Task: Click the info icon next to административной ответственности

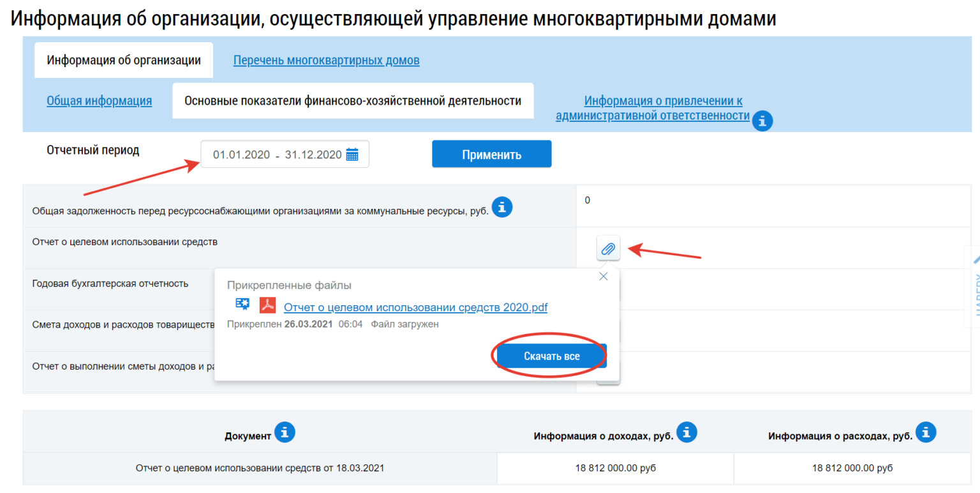Action: pyautogui.click(x=762, y=120)
